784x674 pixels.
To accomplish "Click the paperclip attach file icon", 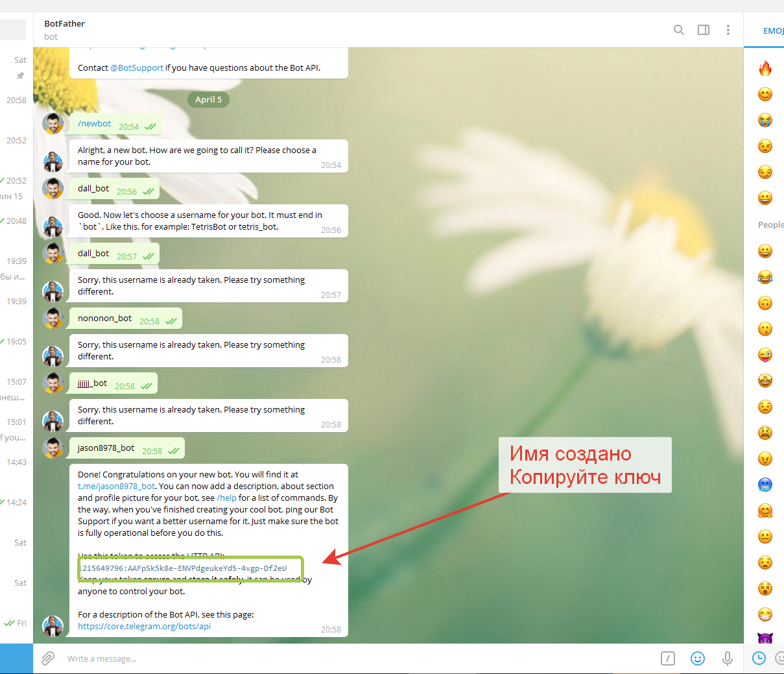I will coord(48,658).
